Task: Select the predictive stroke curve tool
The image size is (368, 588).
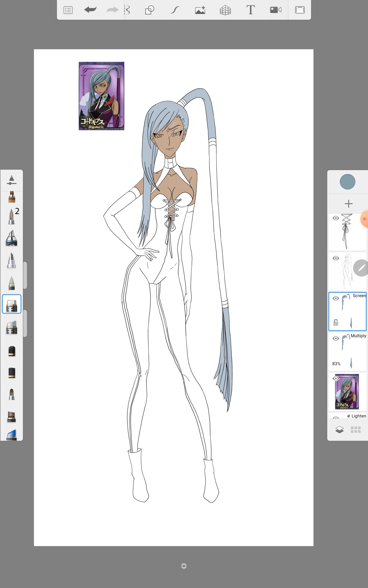Action: pos(175,10)
